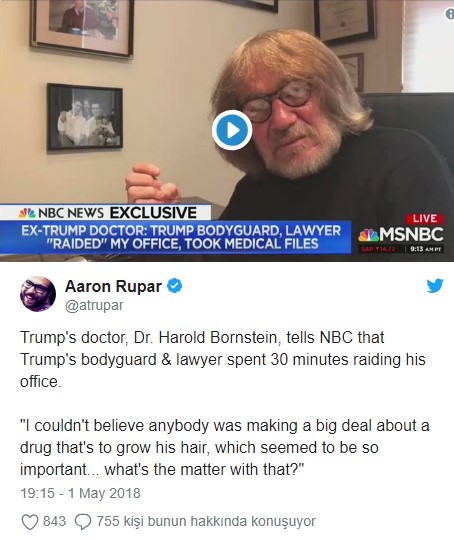This screenshot has width=454, height=540.
Task: Like the tweet using the heart icon
Action: [x=30, y=522]
